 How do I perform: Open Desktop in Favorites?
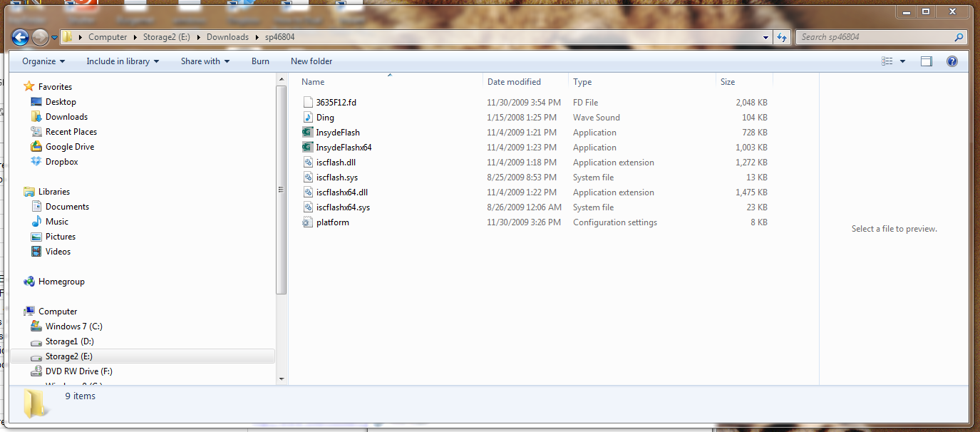click(x=61, y=102)
